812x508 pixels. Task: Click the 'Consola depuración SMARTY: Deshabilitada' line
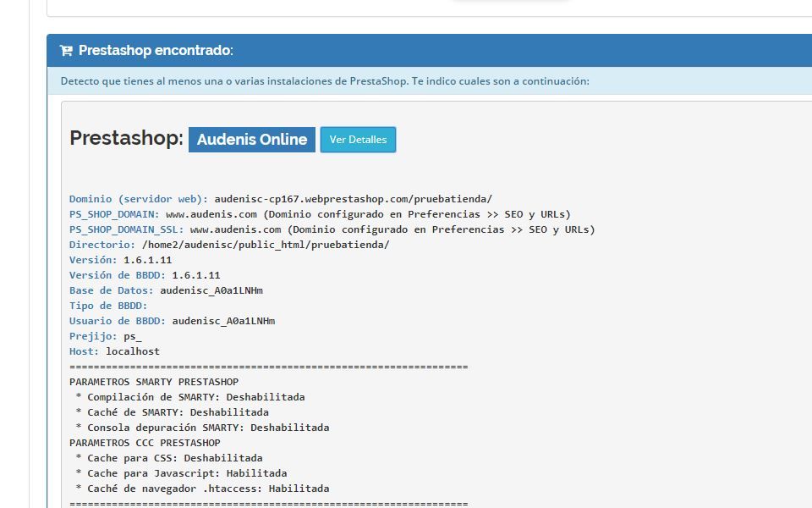tap(202, 428)
